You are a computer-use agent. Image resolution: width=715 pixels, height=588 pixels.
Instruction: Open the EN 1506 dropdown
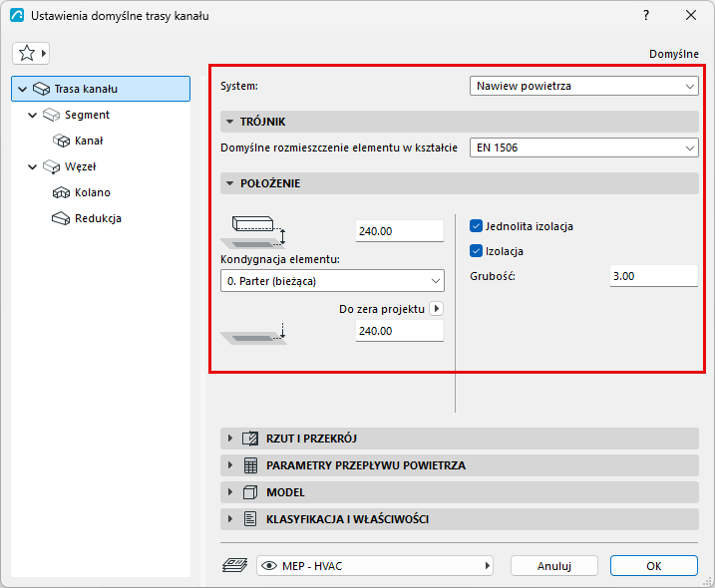coord(583,147)
